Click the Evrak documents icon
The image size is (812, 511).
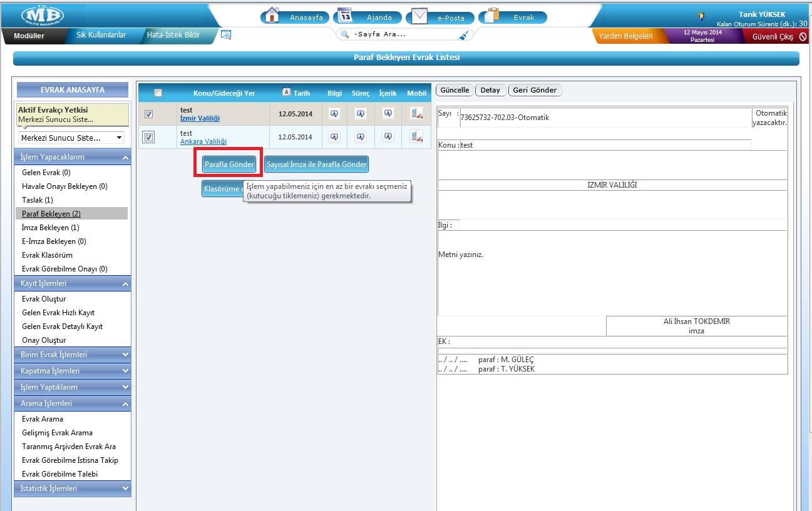point(492,15)
